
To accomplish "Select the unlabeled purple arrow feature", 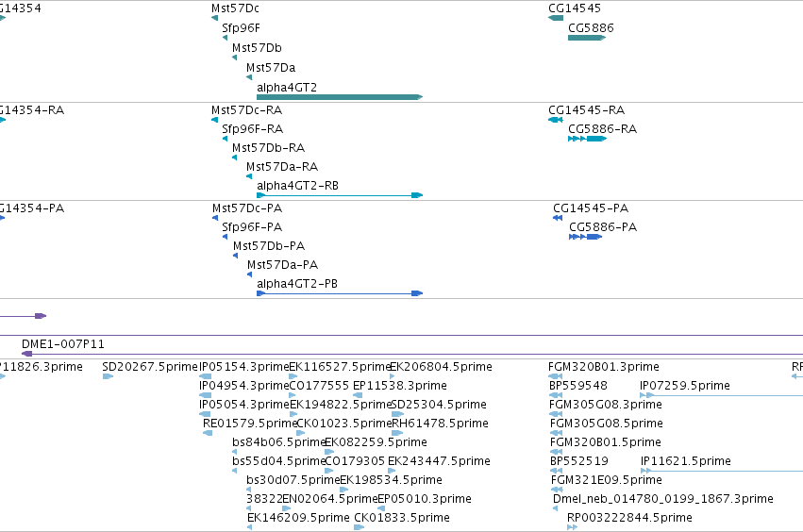I will [23, 316].
